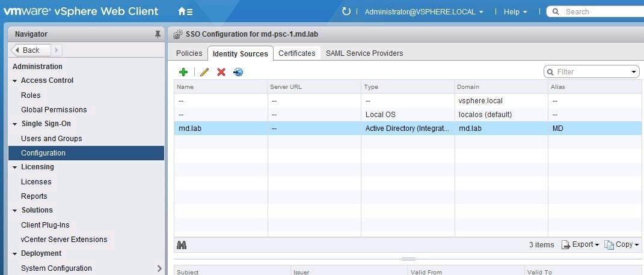Viewport: 644px width, 275px height.
Task: Switch to the Certificates tab
Action: coord(296,53)
